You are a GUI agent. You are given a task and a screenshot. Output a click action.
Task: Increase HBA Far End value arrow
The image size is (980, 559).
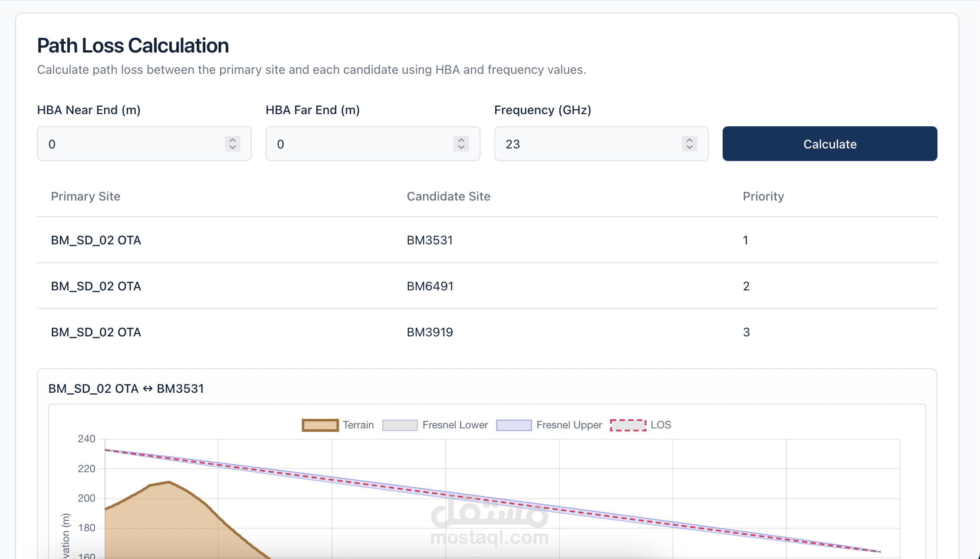click(x=461, y=140)
